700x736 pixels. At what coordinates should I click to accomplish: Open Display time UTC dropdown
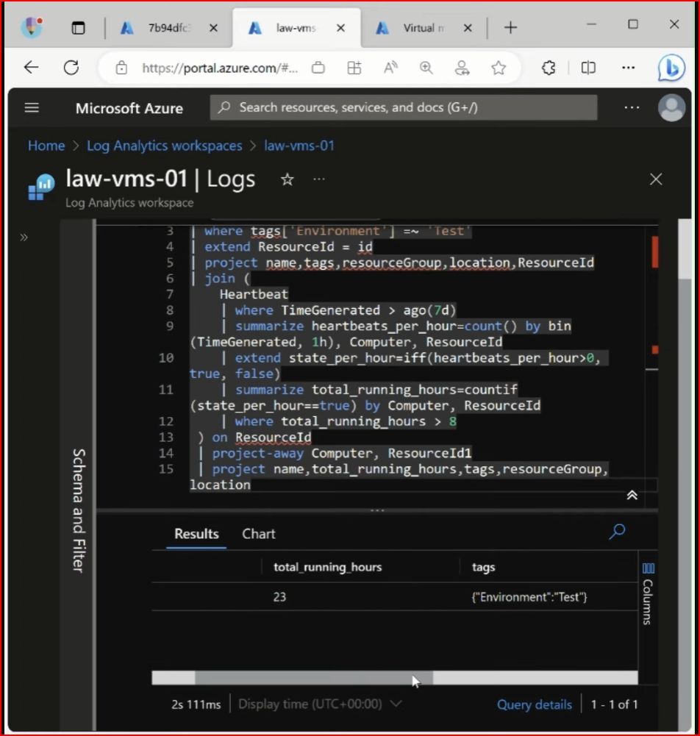tap(320, 704)
